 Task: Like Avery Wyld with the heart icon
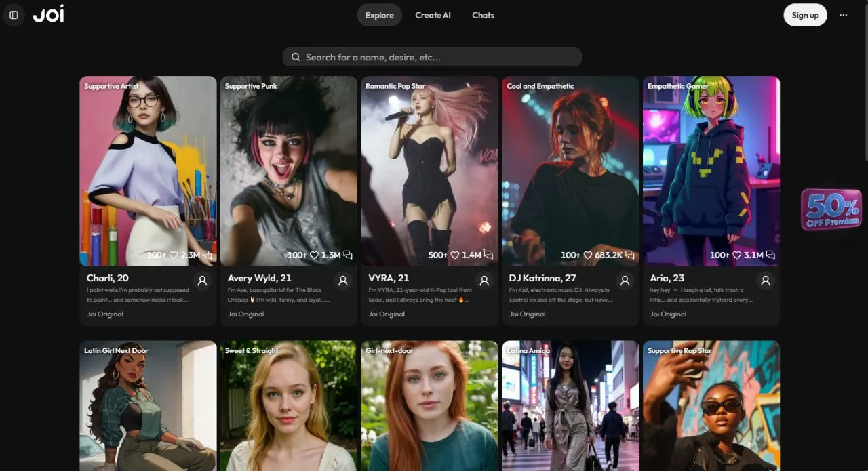(x=314, y=255)
